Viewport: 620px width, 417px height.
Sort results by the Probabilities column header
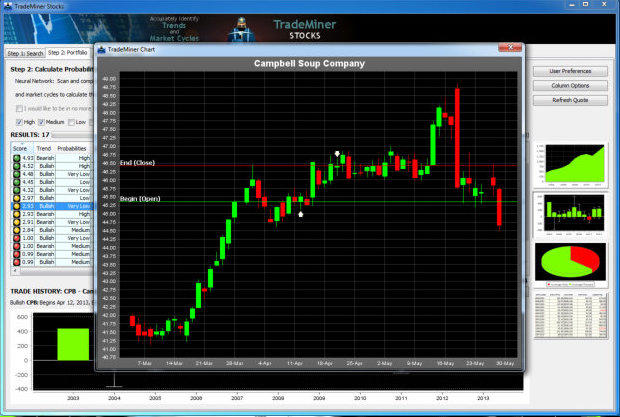click(x=72, y=149)
